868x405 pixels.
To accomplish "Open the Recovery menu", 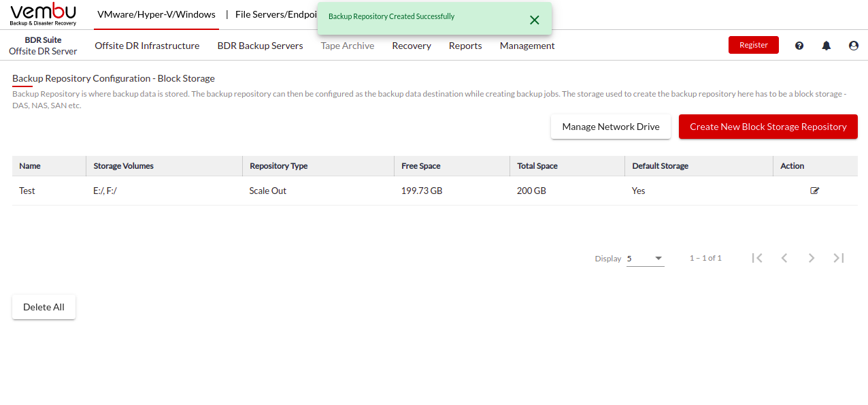I will point(412,46).
